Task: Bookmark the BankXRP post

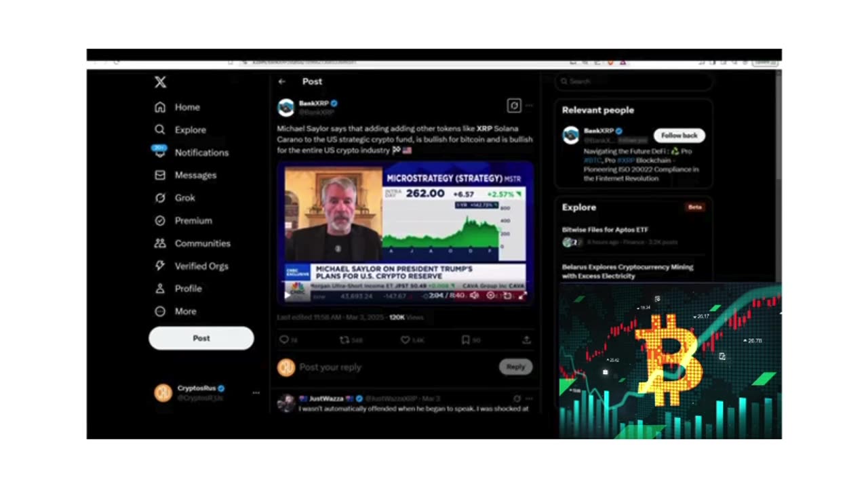Action: click(465, 340)
